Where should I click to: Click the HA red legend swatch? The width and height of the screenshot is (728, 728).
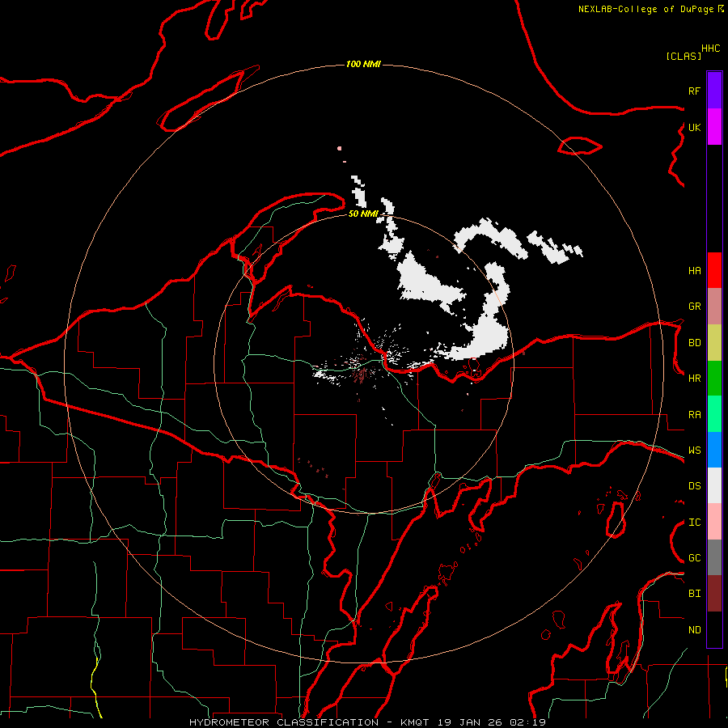click(714, 270)
